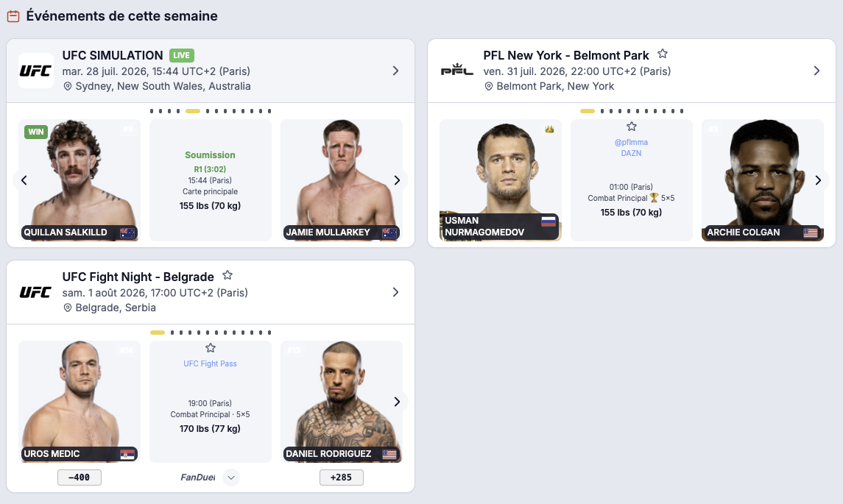Click the UFC logo of UFC SIMULATION
Screen dimensions: 843x504
point(35,71)
